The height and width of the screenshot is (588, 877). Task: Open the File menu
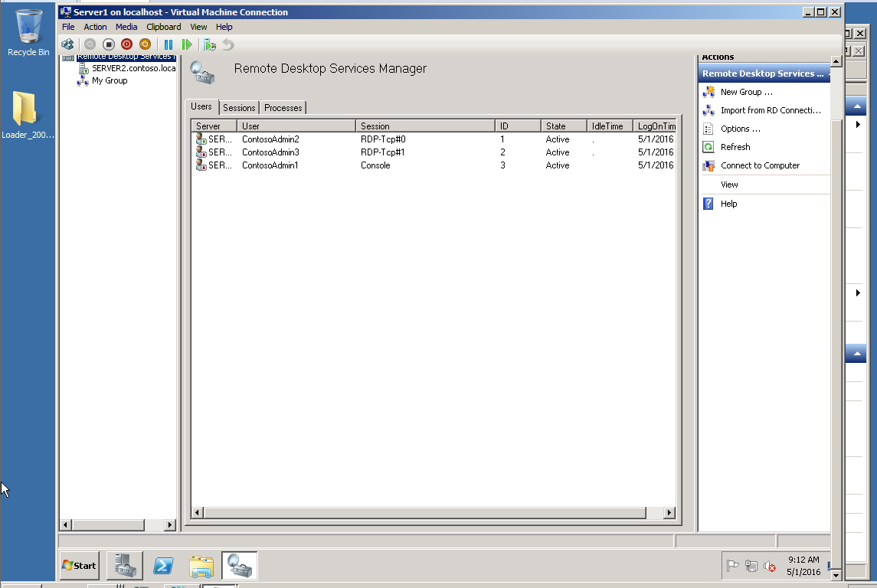[68, 27]
